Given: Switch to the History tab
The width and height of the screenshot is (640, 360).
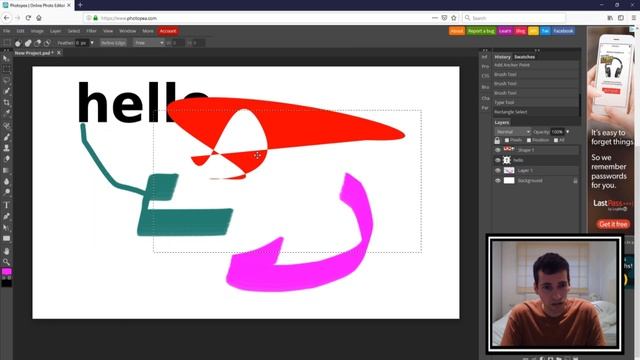Looking at the screenshot, I should (502, 57).
